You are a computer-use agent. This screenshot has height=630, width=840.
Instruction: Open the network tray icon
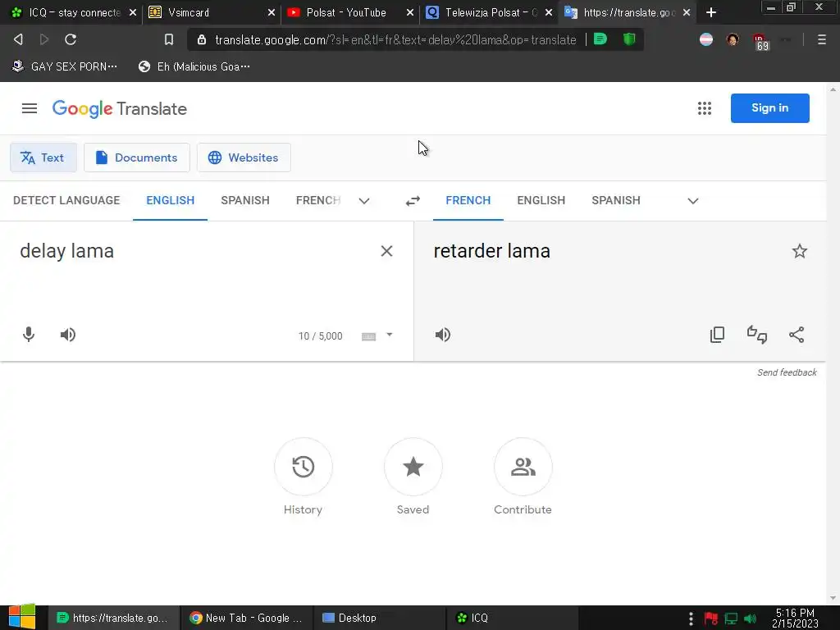(731, 619)
